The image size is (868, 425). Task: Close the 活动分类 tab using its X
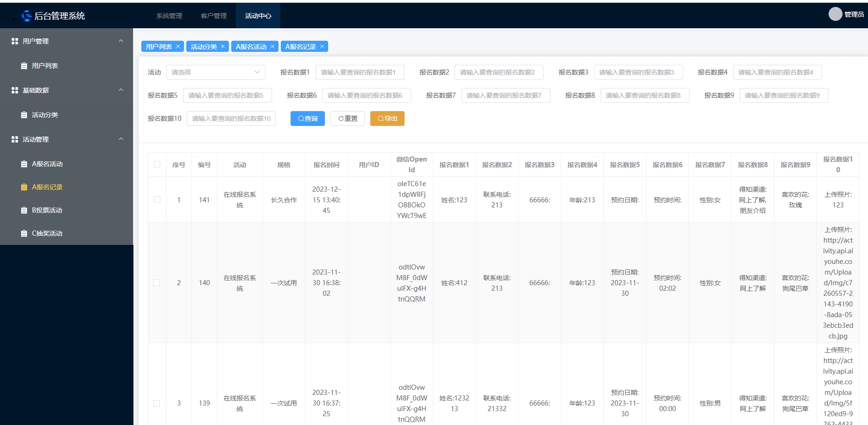coord(223,46)
